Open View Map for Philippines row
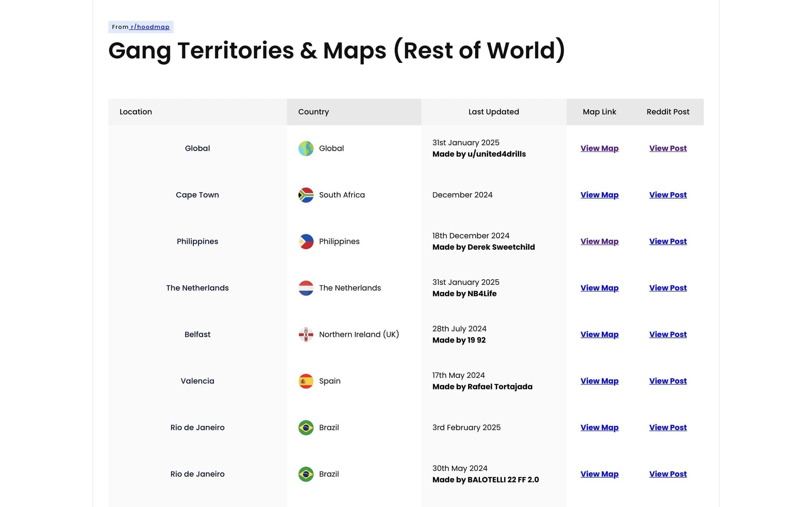 (x=599, y=241)
